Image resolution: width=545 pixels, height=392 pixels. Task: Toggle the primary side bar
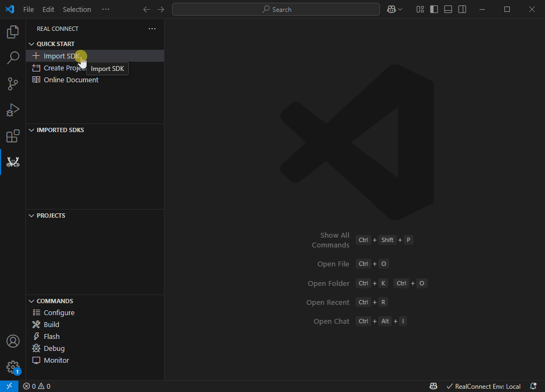tap(434, 9)
